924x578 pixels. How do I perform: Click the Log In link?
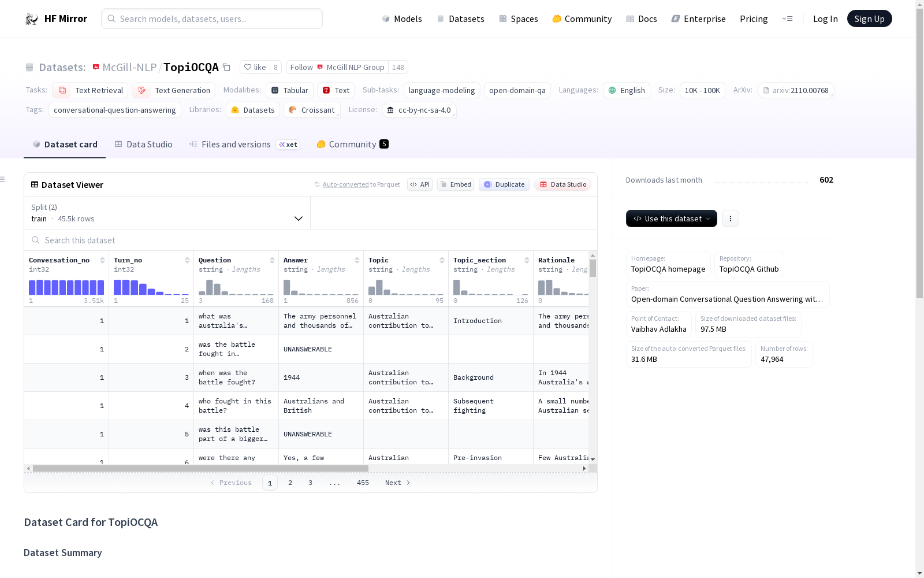tap(825, 19)
